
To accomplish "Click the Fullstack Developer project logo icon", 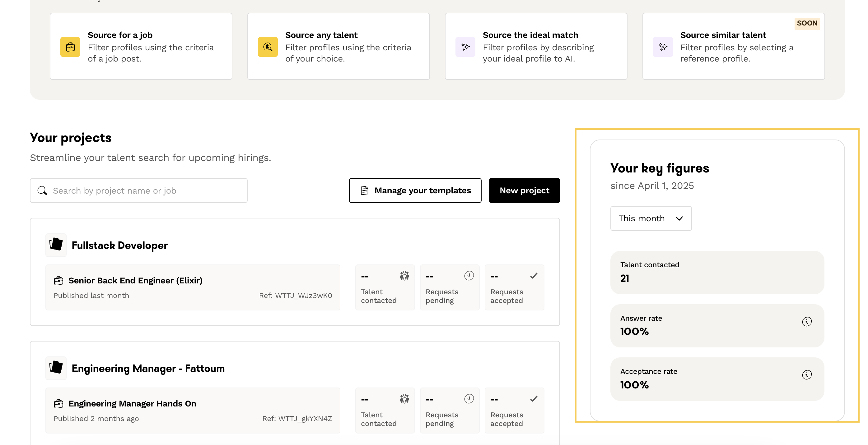I will point(56,245).
